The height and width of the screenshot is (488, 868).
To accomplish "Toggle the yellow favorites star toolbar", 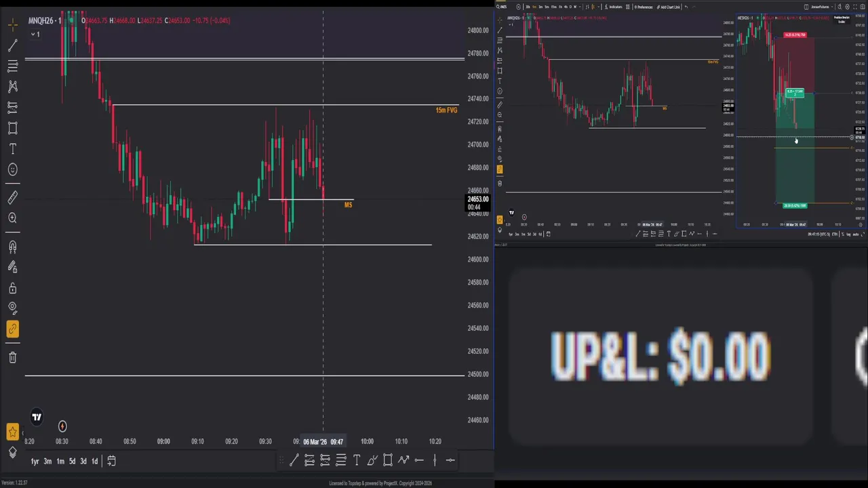I will pos(13,431).
